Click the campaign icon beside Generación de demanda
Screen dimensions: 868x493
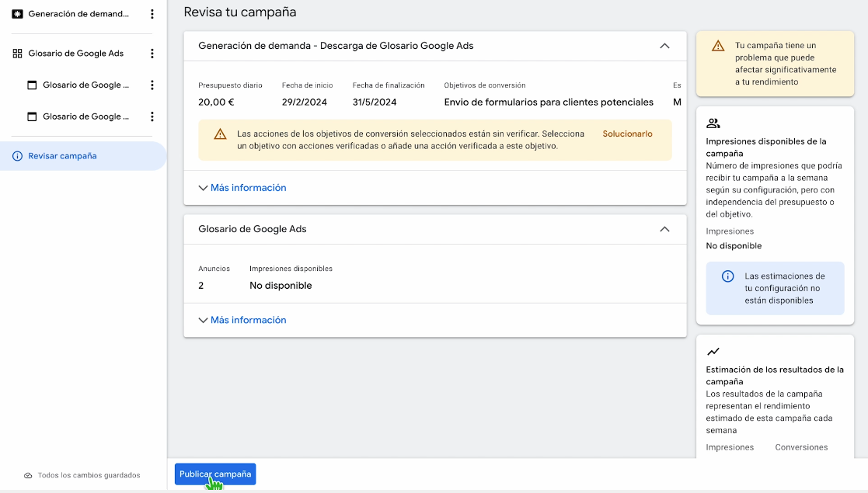tap(18, 14)
